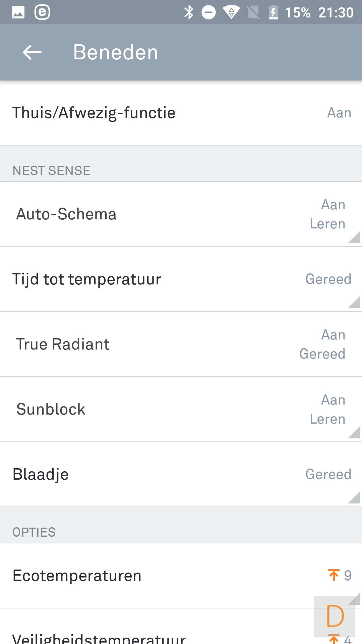Select the Blaadje label

(41, 474)
